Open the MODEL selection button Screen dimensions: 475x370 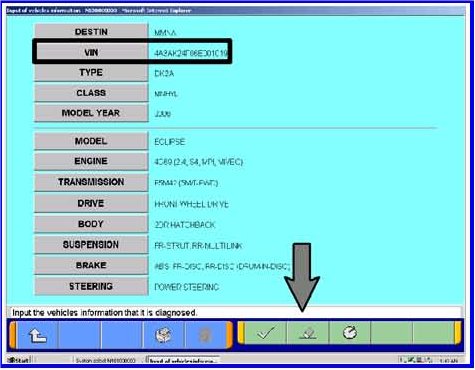point(91,141)
